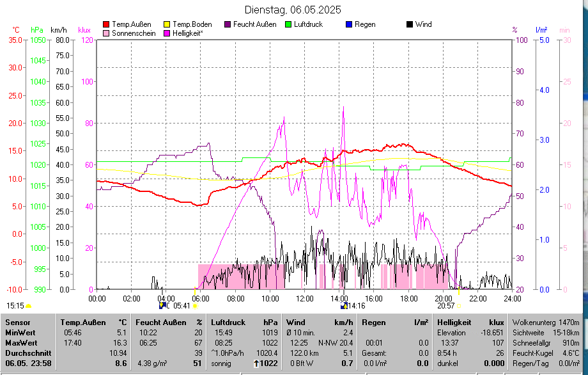Click the sun elevation value -18.651

click(492, 333)
